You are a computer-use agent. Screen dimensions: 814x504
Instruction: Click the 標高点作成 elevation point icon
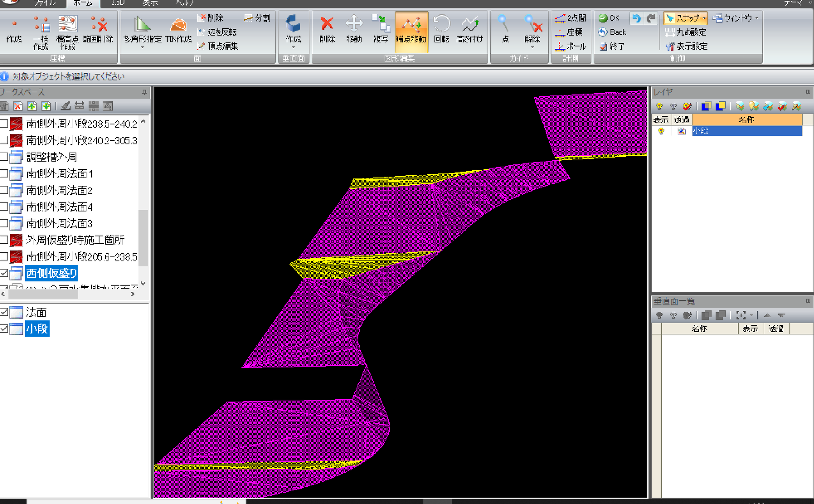pyautogui.click(x=67, y=24)
